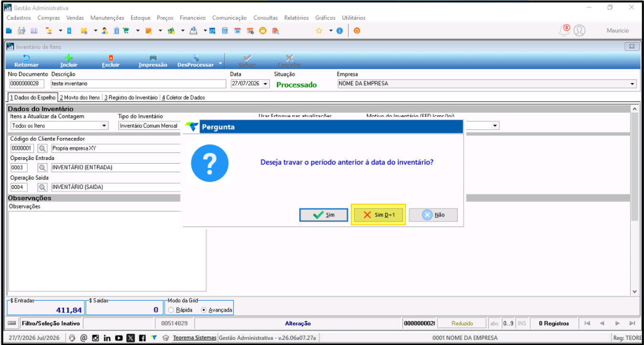Open Impressão printer option
The height and width of the screenshot is (345, 644).
(x=153, y=61)
